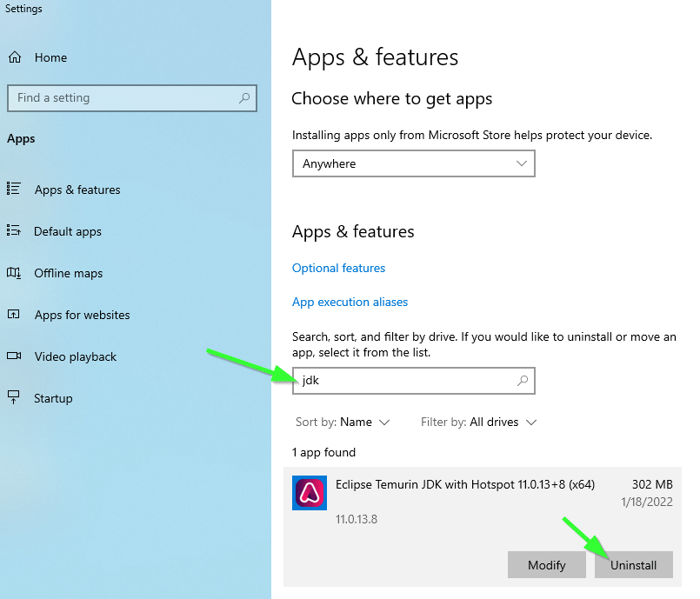Click the 11.0.13.8 version text
This screenshot has height=599, width=700.
pyautogui.click(x=357, y=519)
